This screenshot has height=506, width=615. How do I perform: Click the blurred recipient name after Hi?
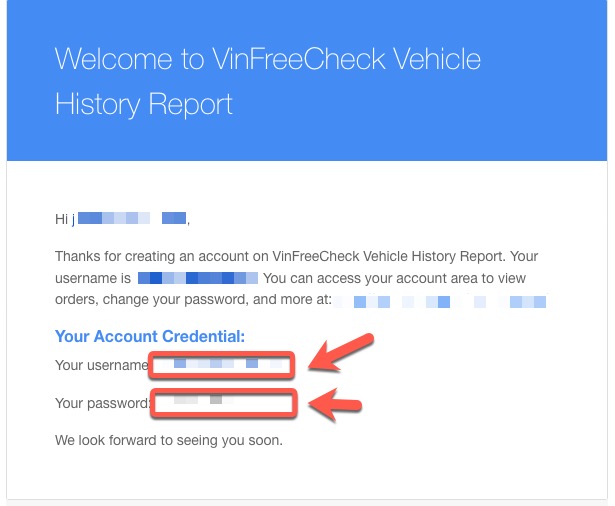(132, 218)
